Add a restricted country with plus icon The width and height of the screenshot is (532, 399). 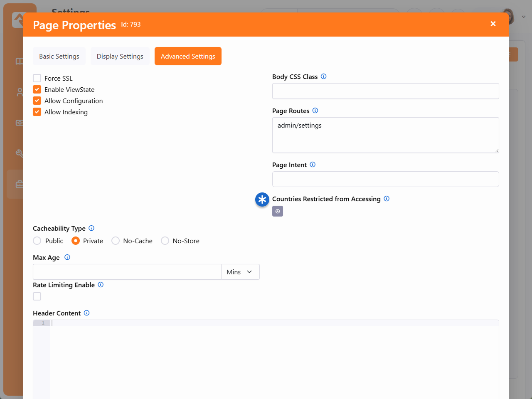(278, 212)
